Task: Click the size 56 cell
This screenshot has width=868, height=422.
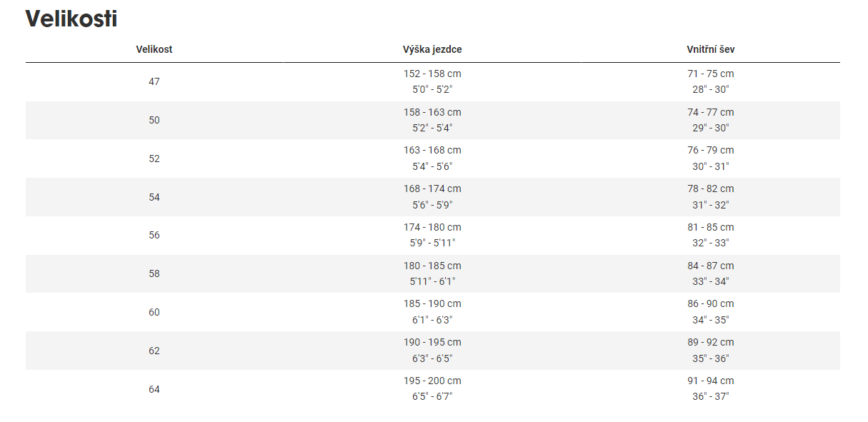Action: [x=154, y=235]
